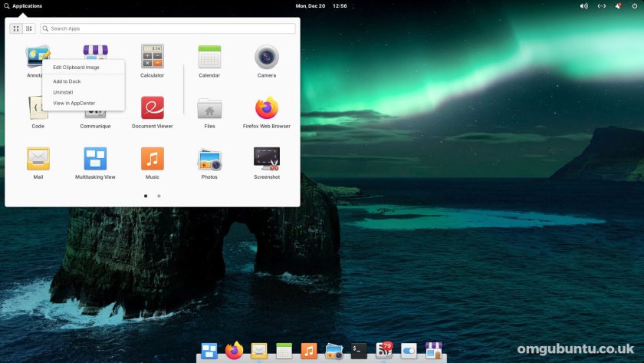Open Mail from the dock
This screenshot has width=644, height=363.
click(259, 351)
